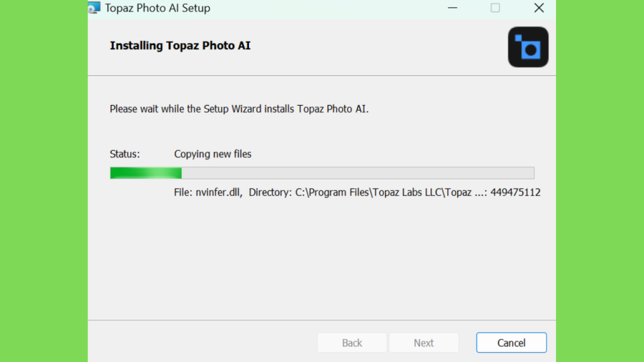Click the small blue square in logo
The height and width of the screenshot is (362, 644).
click(518, 38)
